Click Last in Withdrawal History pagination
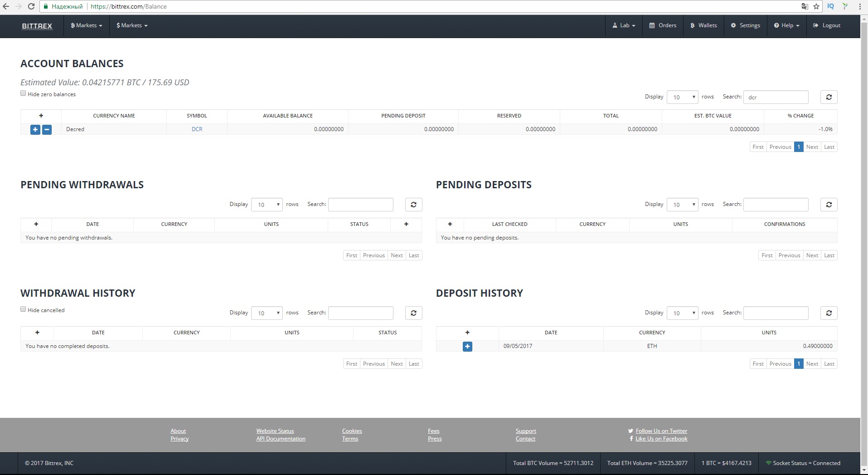868x475 pixels. point(414,364)
